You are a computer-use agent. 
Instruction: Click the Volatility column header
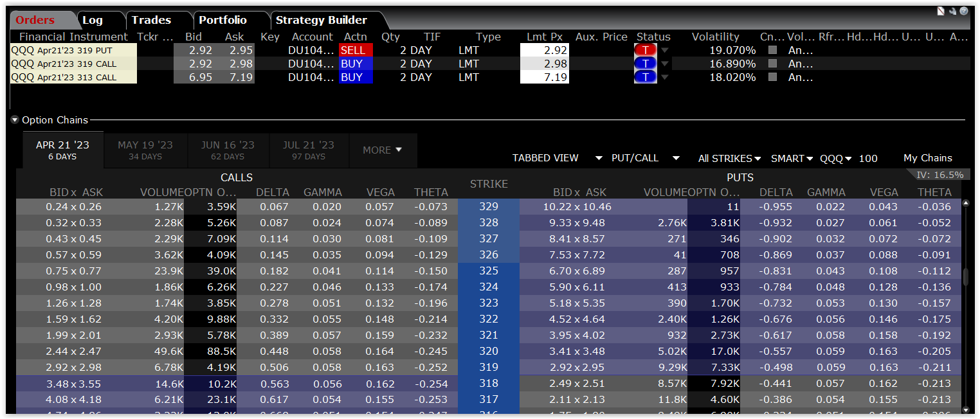click(716, 37)
